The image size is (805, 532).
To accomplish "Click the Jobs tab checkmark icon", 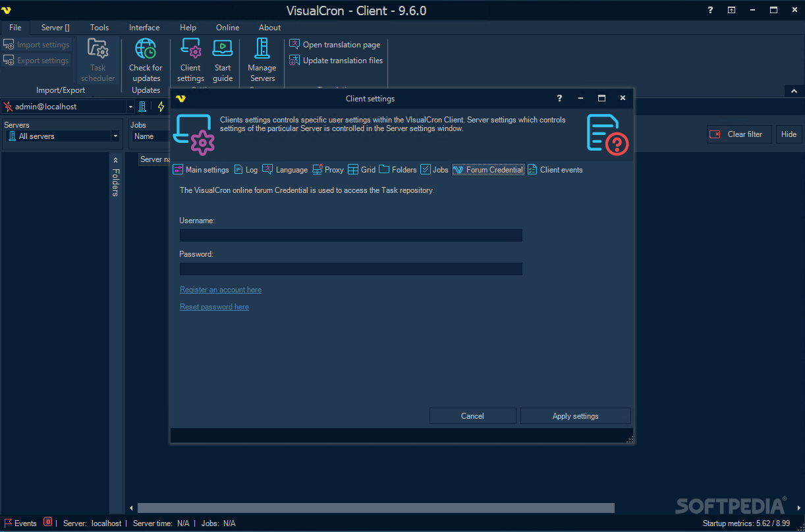I will pyautogui.click(x=426, y=170).
